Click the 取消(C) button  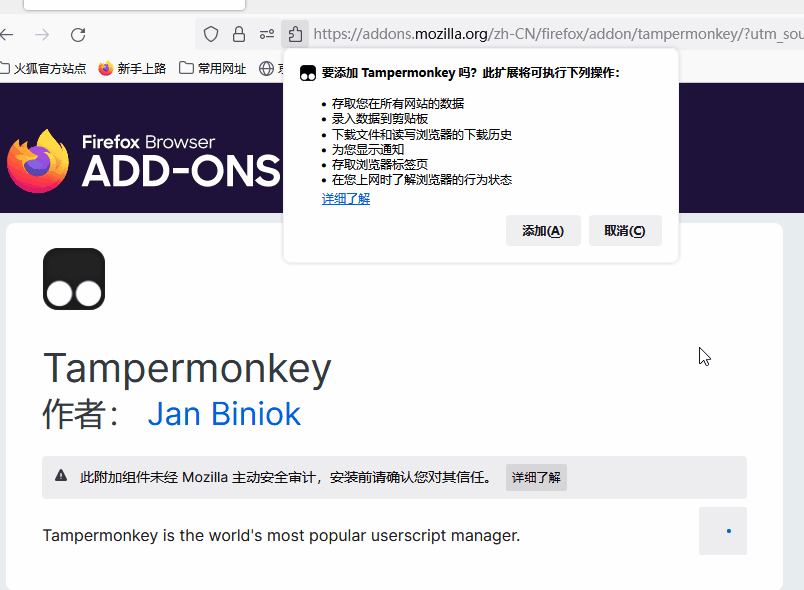[x=625, y=231]
